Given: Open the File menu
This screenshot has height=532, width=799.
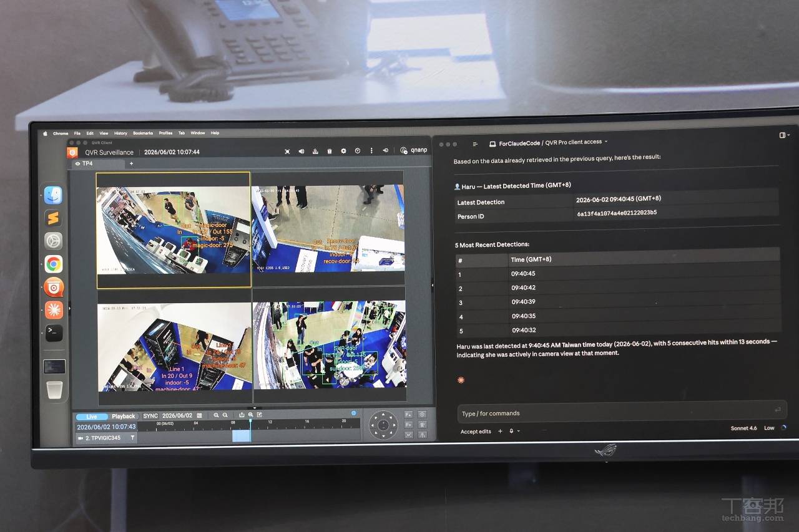Looking at the screenshot, I should (x=77, y=133).
